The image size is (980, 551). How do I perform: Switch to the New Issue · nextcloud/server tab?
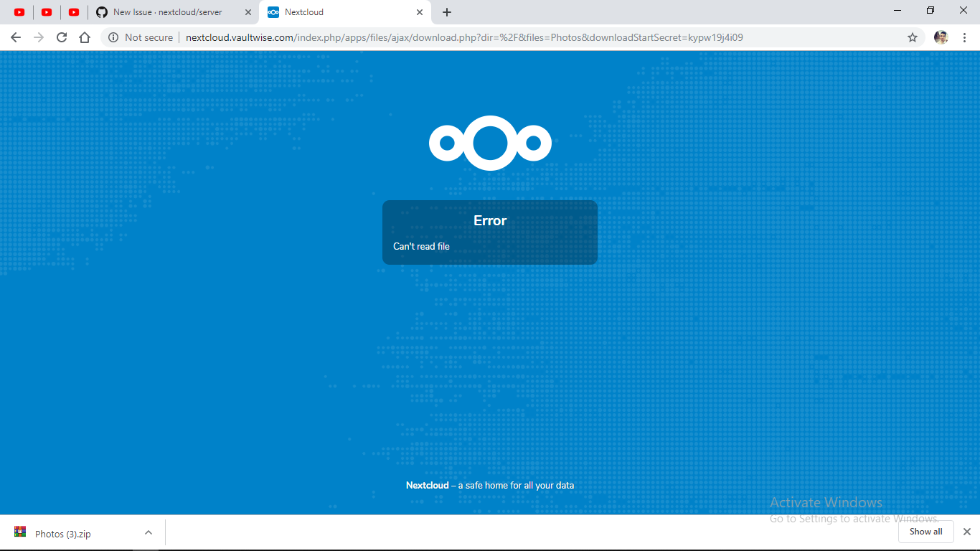coord(174,12)
